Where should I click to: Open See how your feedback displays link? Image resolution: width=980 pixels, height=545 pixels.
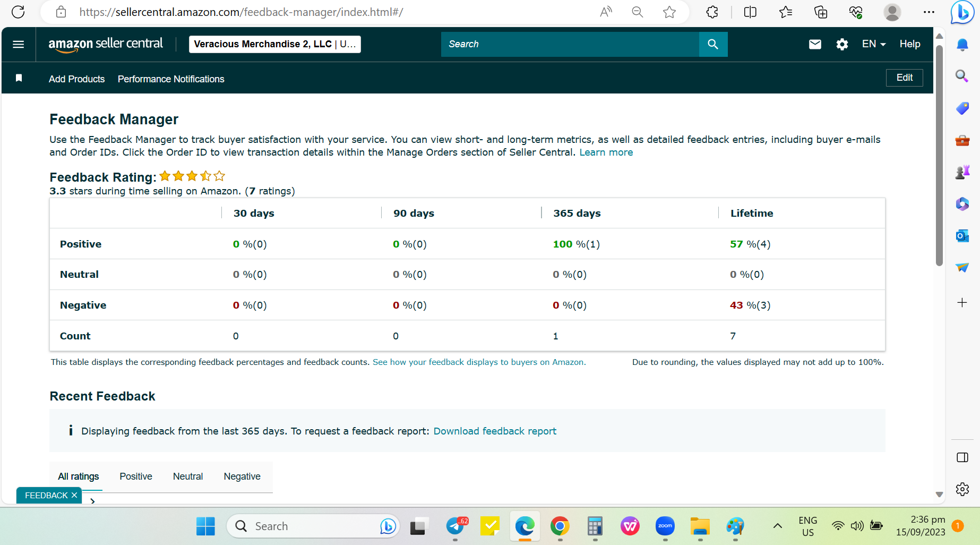coord(479,362)
